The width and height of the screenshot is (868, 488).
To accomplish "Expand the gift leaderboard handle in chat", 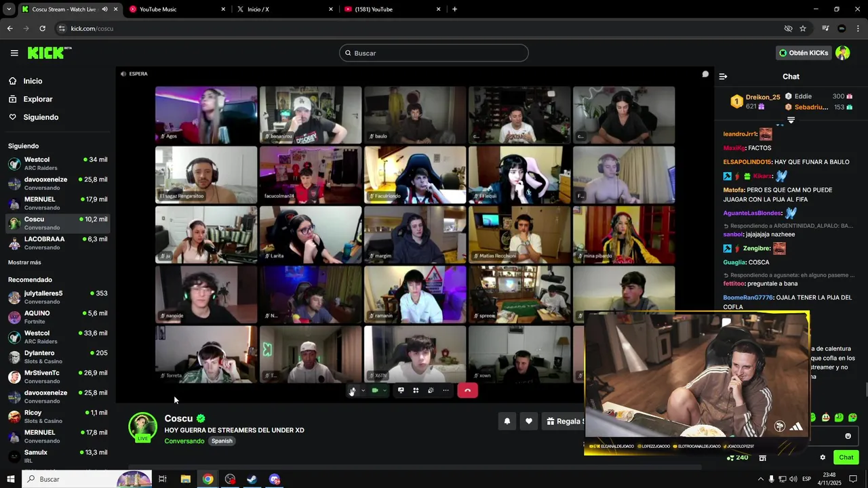I will coord(791,120).
